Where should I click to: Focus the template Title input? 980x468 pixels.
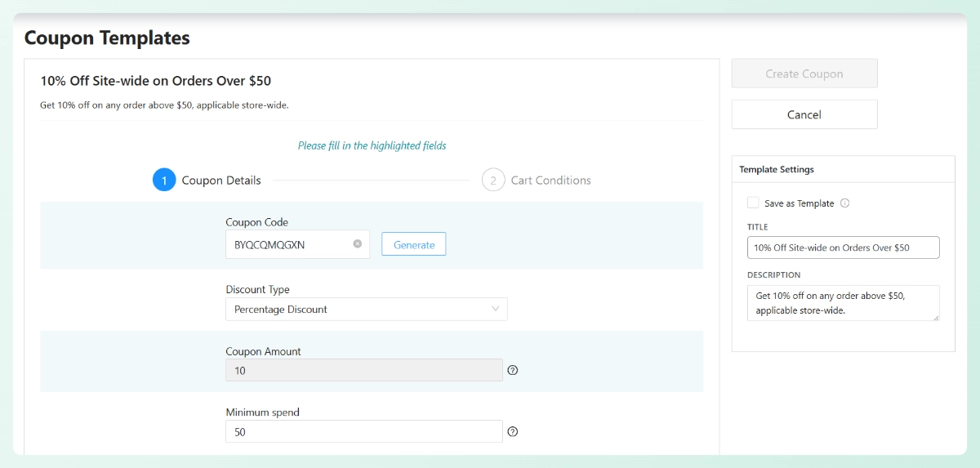[843, 247]
